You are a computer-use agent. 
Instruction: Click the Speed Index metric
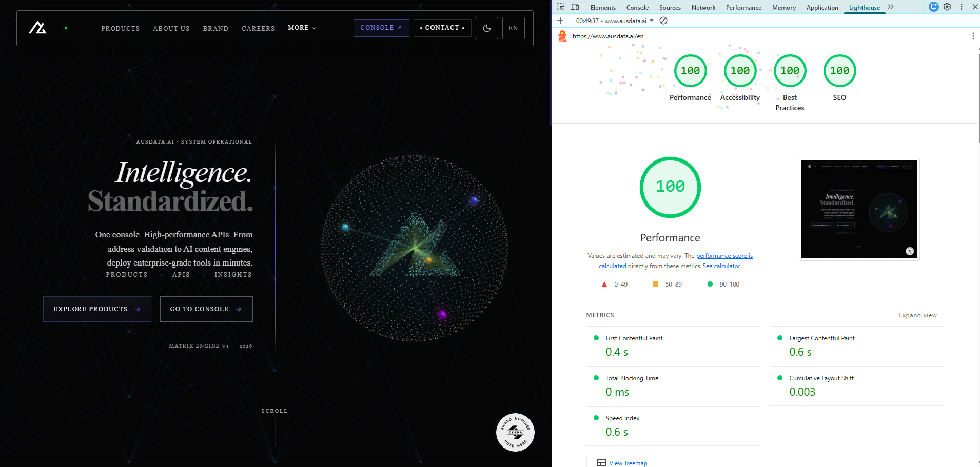click(x=673, y=426)
